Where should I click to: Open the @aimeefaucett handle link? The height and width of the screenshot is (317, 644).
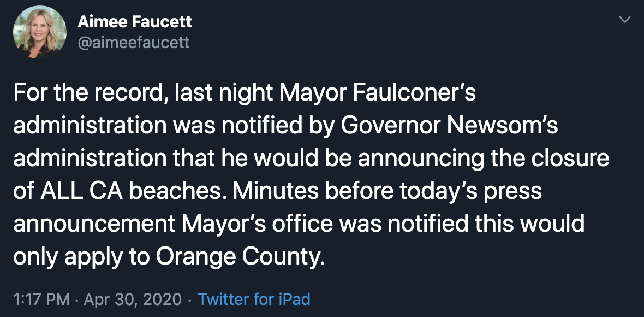[134, 42]
